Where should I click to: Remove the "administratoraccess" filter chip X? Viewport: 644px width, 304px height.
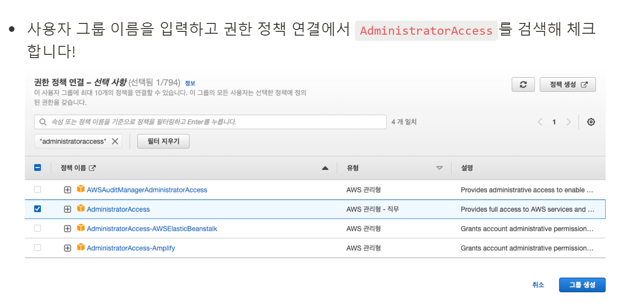point(115,141)
